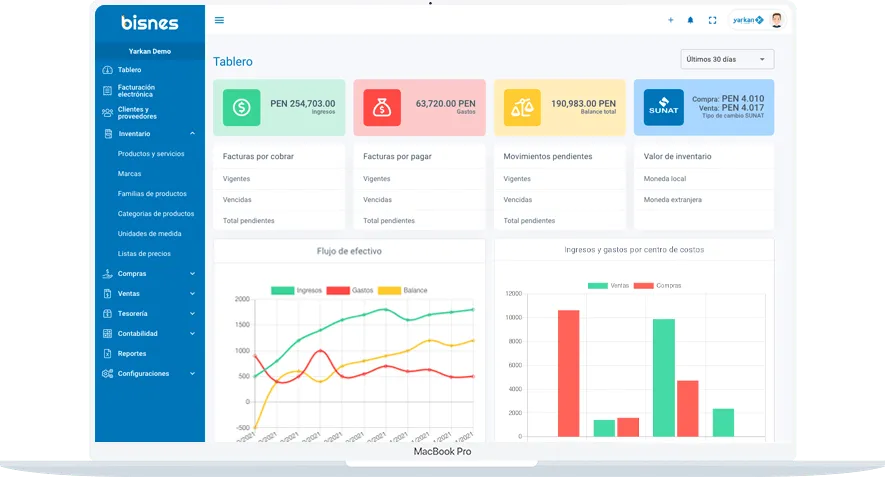This screenshot has width=885, height=477.
Task: Click Ingresos y gastos por centro title
Action: click(x=634, y=250)
